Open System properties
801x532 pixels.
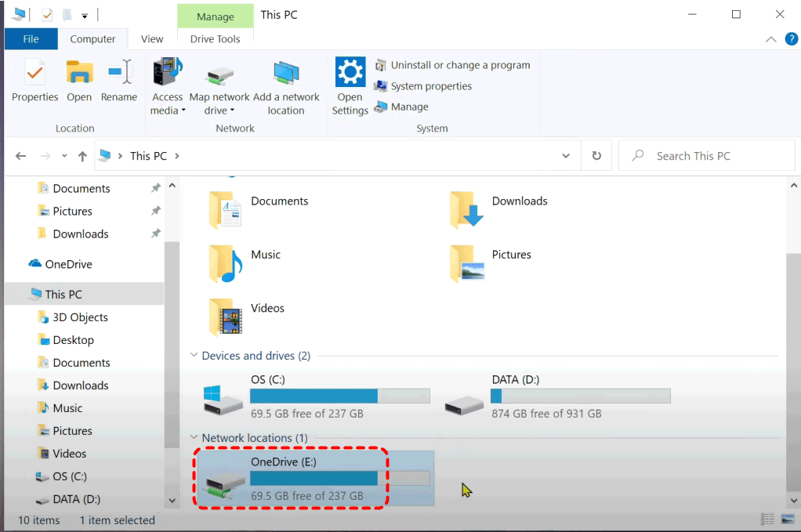(423, 86)
